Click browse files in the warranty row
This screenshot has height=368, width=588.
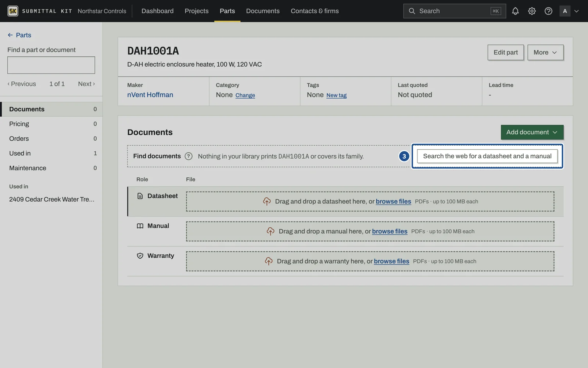pyautogui.click(x=391, y=261)
